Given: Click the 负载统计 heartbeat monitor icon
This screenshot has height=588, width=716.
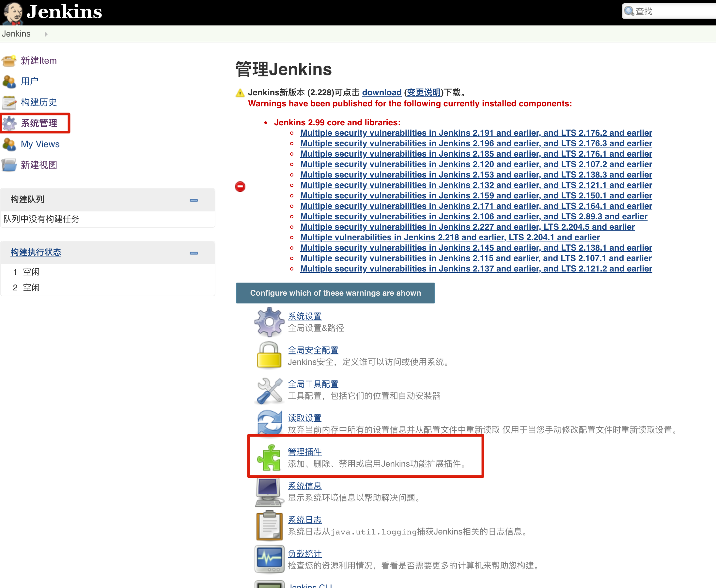Looking at the screenshot, I should coord(269,559).
